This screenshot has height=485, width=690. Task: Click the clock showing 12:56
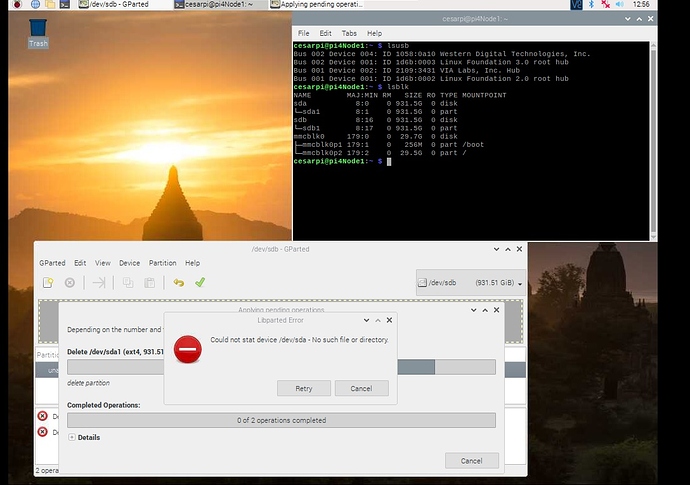(641, 4)
